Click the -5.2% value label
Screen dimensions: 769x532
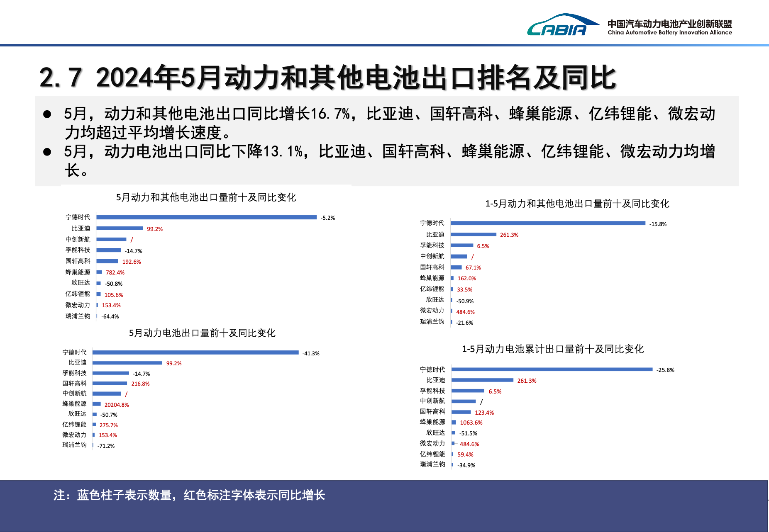click(328, 218)
